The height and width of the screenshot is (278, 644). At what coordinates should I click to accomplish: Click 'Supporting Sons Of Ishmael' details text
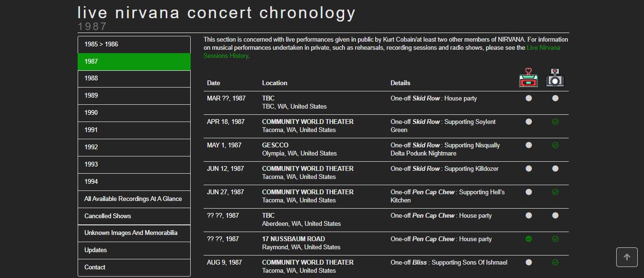point(470,262)
